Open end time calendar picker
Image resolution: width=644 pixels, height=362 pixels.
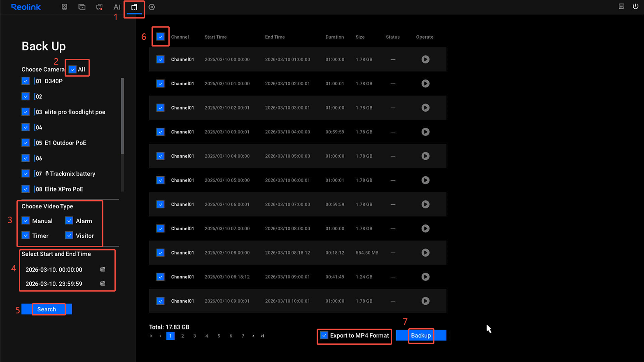(103, 283)
